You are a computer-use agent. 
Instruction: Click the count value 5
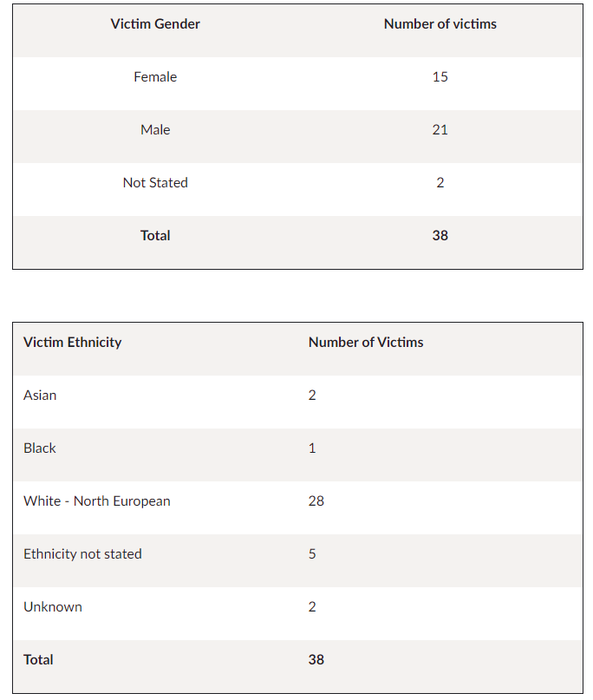coord(312,554)
